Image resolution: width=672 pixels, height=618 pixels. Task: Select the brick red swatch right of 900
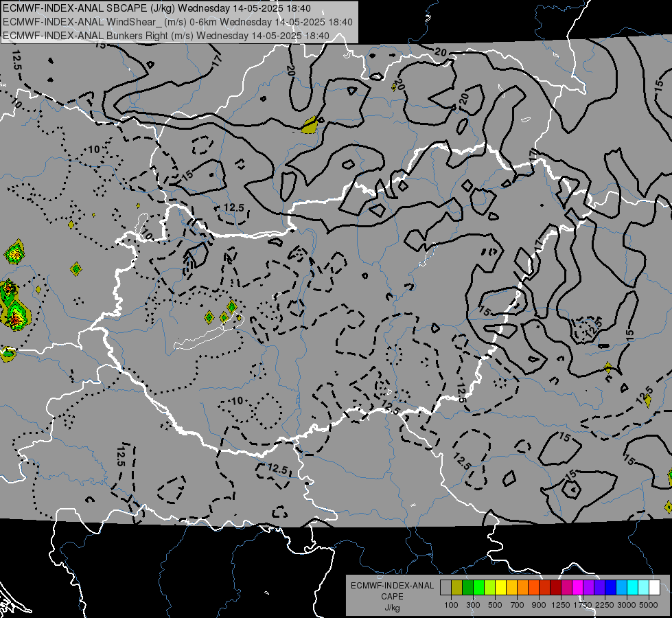coord(545,587)
